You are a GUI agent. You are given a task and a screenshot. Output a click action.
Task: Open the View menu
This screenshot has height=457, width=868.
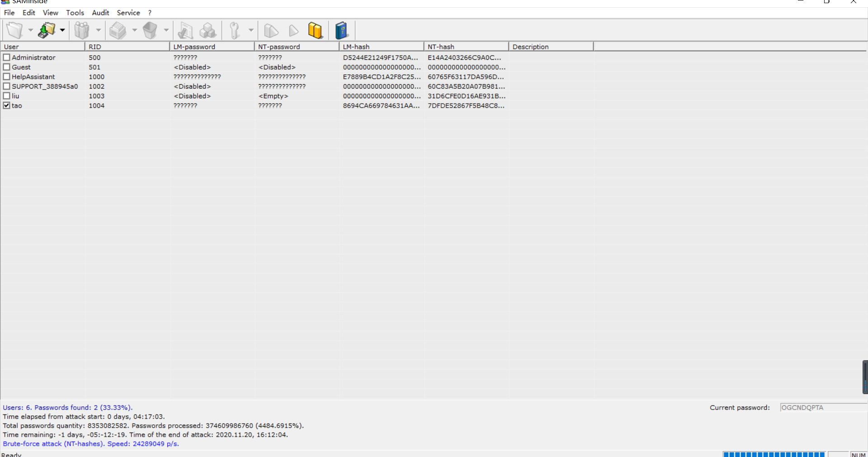point(51,13)
